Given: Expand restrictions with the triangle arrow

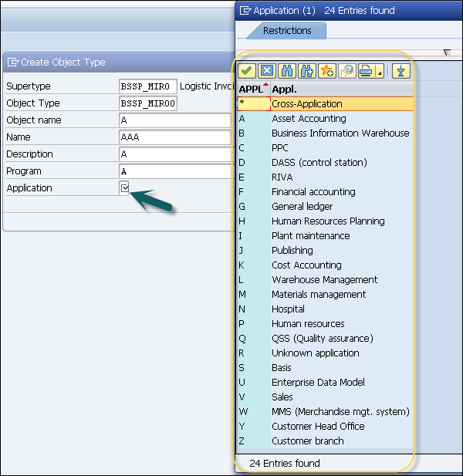Looking at the screenshot, I should [x=447, y=52].
